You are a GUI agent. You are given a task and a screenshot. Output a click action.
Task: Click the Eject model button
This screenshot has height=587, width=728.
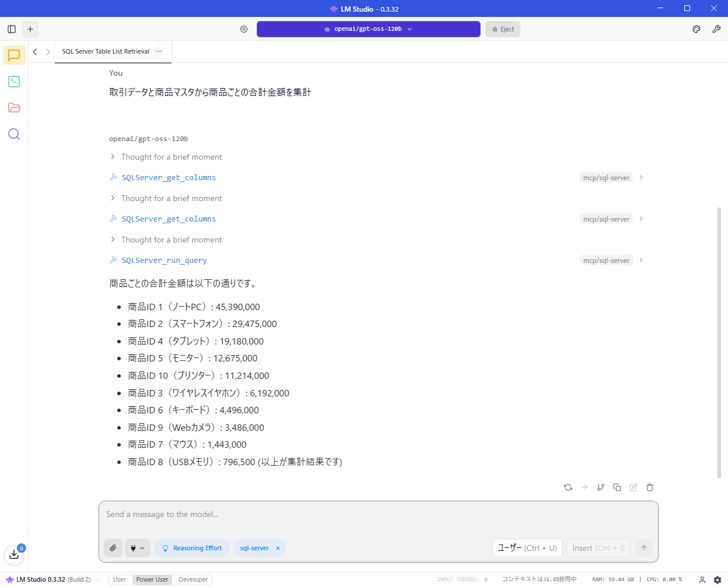click(x=502, y=29)
